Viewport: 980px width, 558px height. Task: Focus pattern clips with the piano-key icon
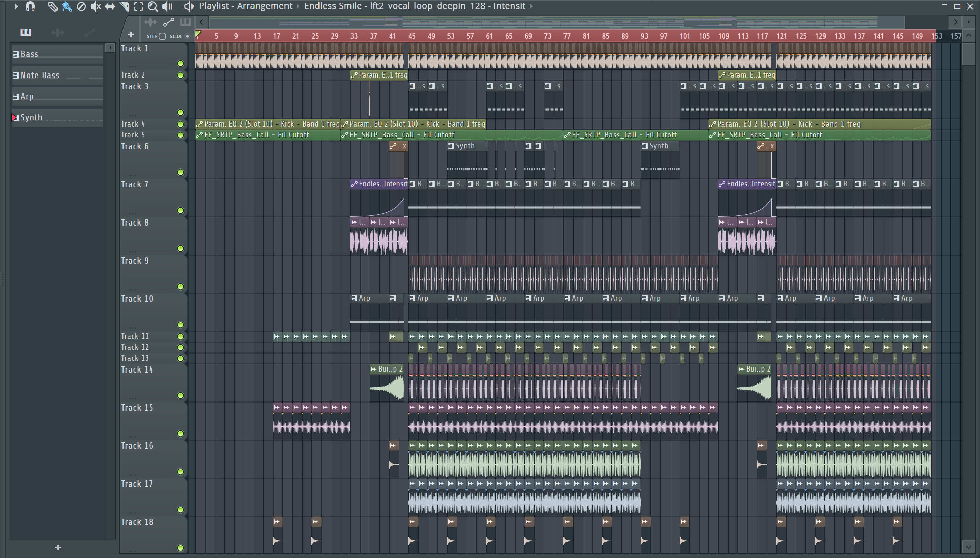pyautogui.click(x=185, y=22)
